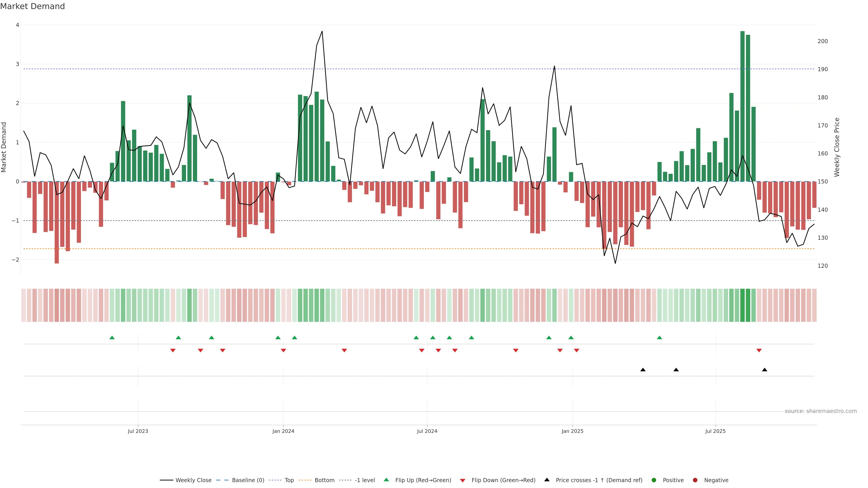Click the source: sharemaestro.com text
This screenshot has height=488, width=868.
(821, 411)
